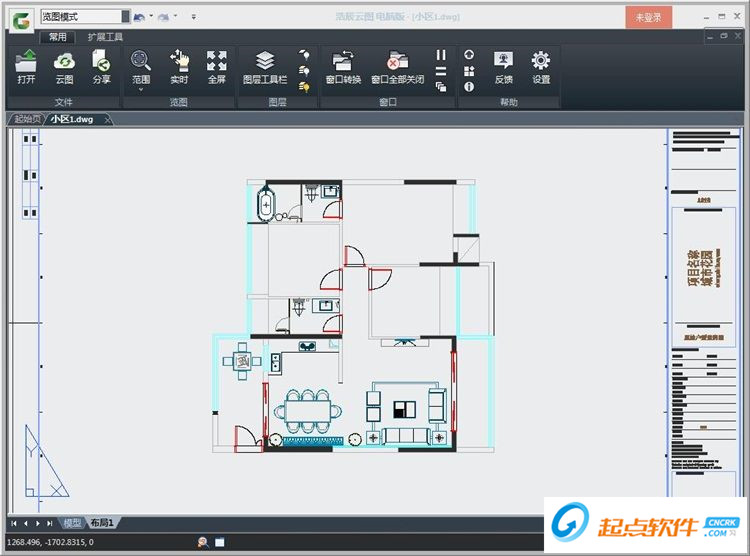Expand the 览图模式 mode dropdown
750x556 pixels.
pos(125,17)
